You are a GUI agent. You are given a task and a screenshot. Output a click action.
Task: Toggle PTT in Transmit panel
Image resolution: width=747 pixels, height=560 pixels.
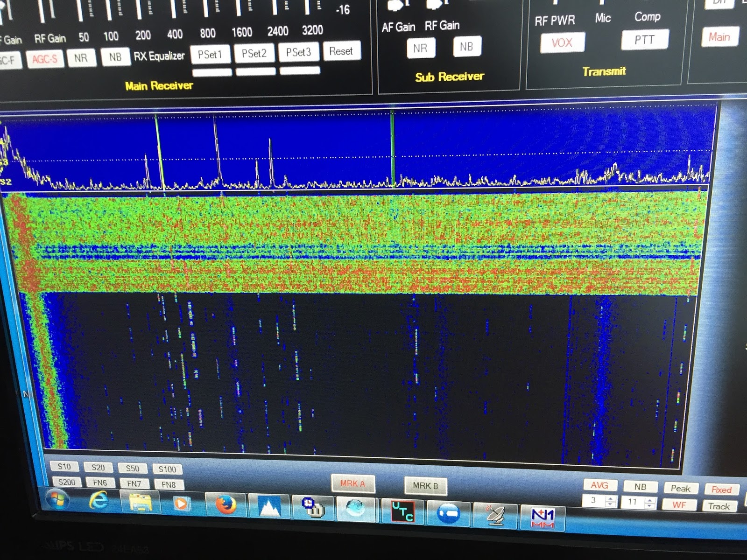[645, 40]
